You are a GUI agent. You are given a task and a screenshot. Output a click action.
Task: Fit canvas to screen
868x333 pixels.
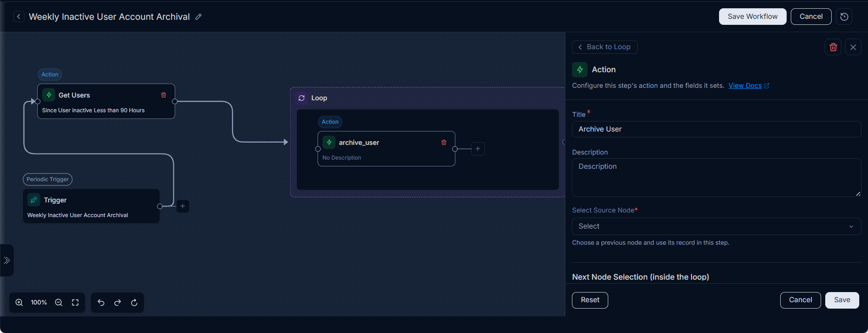click(75, 303)
